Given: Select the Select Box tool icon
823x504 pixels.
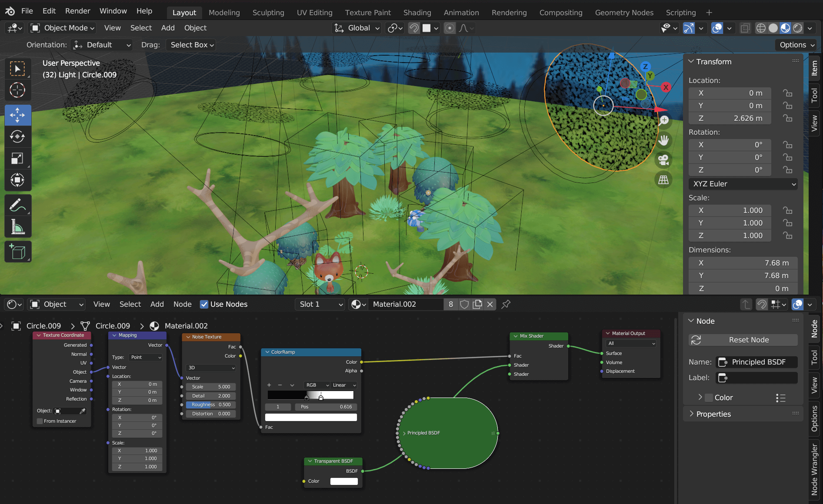Looking at the screenshot, I should pos(17,69).
